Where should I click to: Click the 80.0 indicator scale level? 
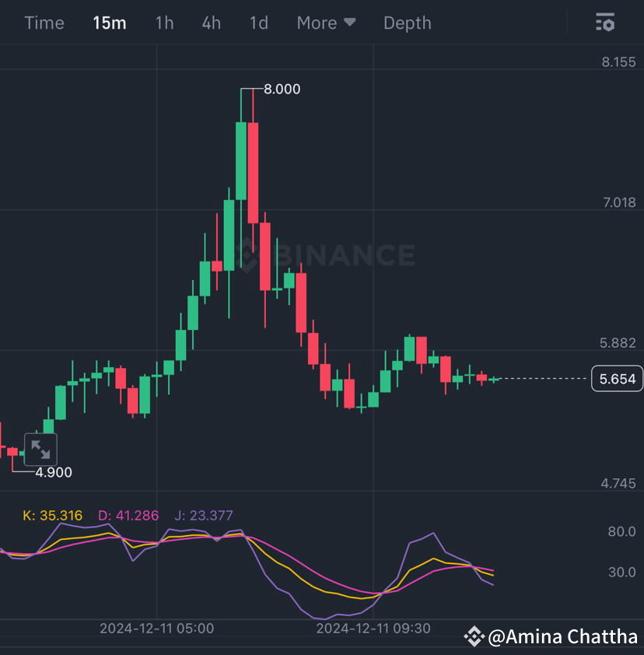click(x=622, y=531)
